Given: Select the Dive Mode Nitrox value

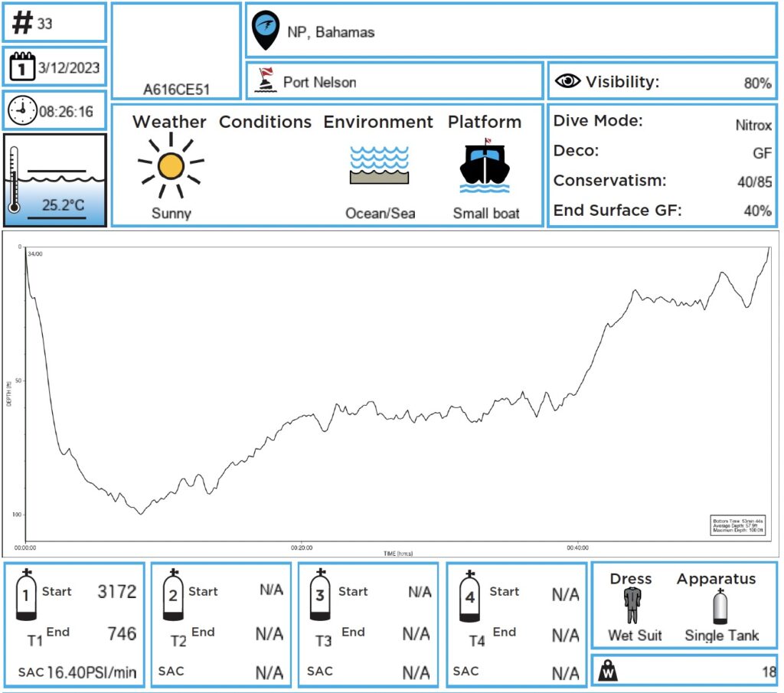Looking at the screenshot, I should (753, 125).
